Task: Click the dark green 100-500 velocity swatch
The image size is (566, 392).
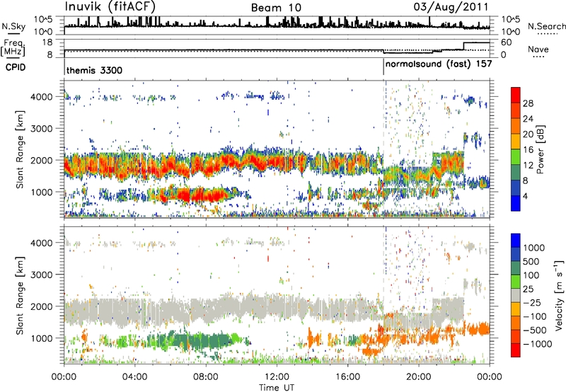Action: [x=516, y=268]
